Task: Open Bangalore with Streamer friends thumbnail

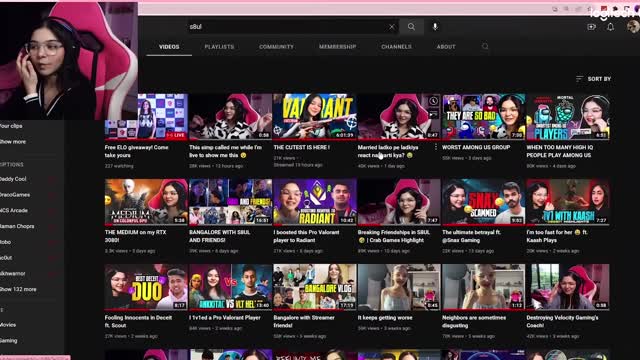Action: pyautogui.click(x=315, y=287)
